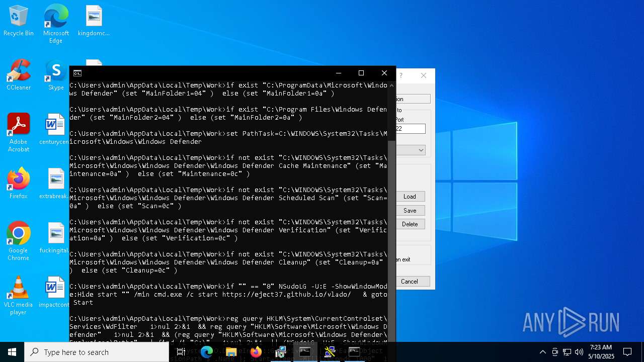Open the clock showing 7:23 AM
Viewport: 644px width, 362px height.
pyautogui.click(x=601, y=352)
